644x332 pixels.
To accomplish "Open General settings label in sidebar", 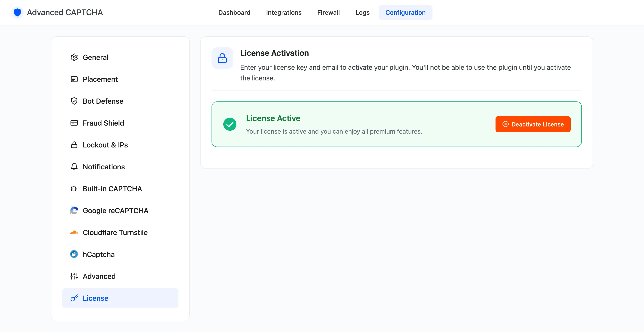I will tap(95, 57).
